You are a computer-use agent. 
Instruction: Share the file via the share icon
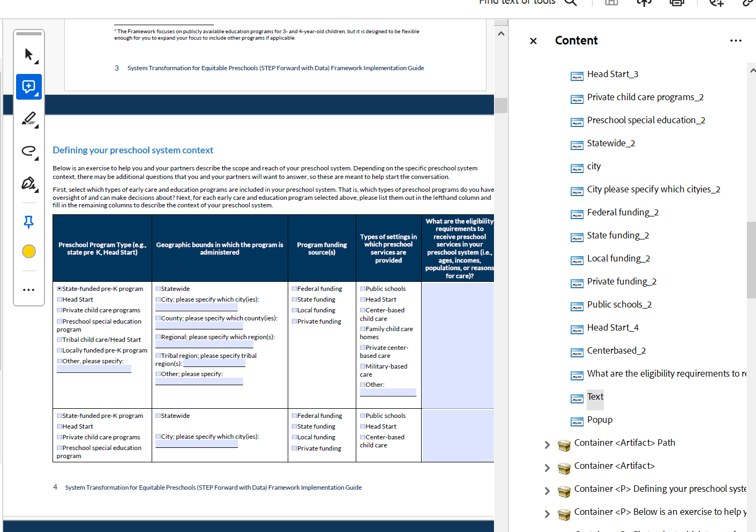point(643,3)
